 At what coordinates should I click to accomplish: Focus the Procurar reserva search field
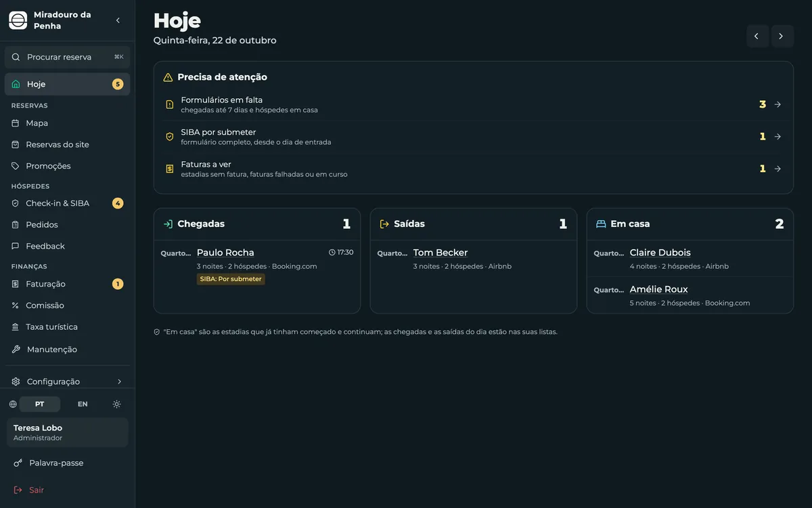[68, 57]
